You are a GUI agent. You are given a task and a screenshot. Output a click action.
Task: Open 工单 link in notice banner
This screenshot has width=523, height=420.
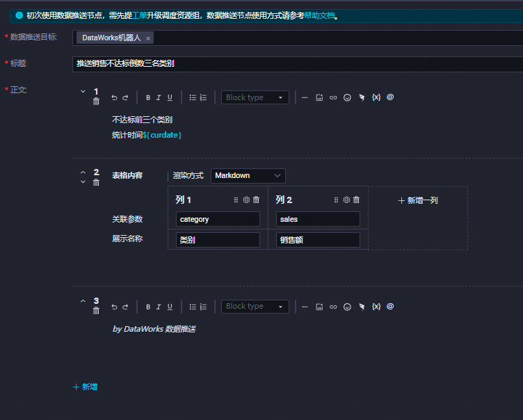(139, 16)
